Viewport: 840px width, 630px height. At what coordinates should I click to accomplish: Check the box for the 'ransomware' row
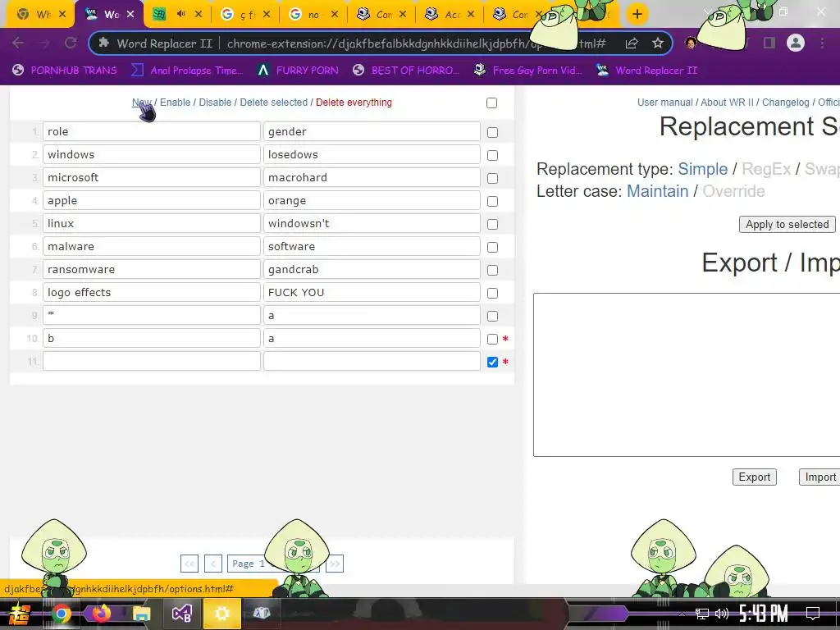(492, 271)
